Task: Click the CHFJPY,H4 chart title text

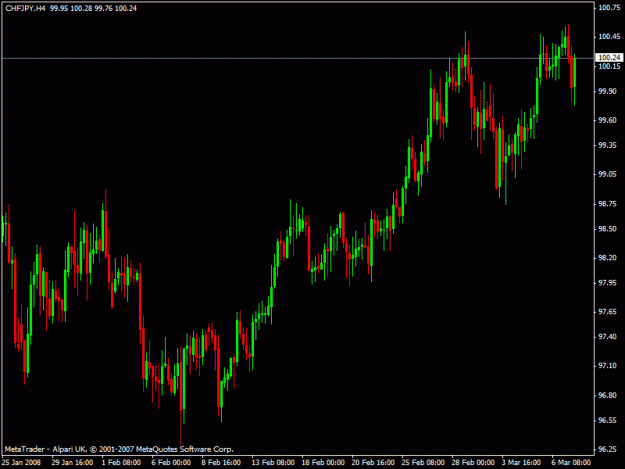Action: click(26, 8)
